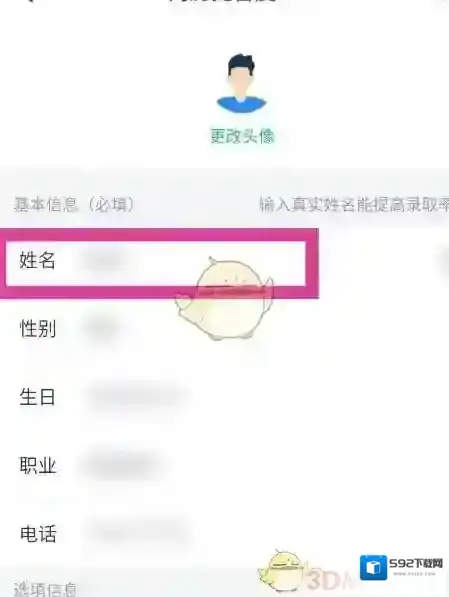Open the 性别 row

[x=224, y=329]
